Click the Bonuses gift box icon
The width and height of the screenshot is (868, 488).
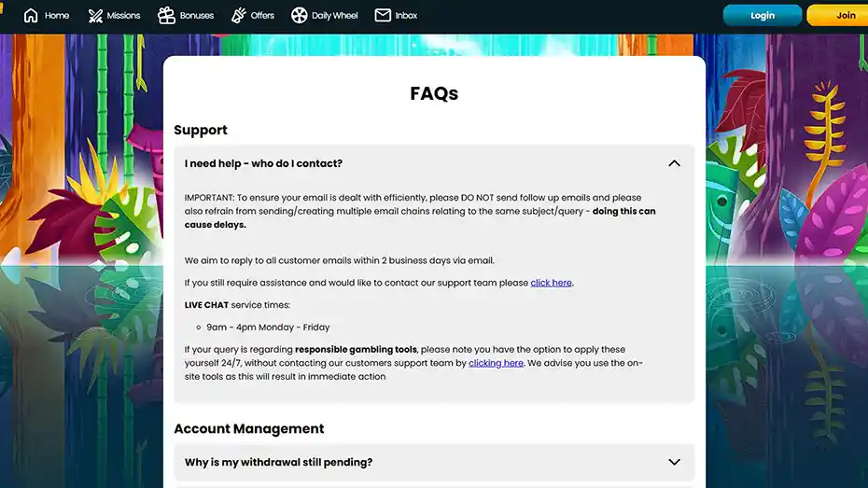pyautogui.click(x=166, y=15)
